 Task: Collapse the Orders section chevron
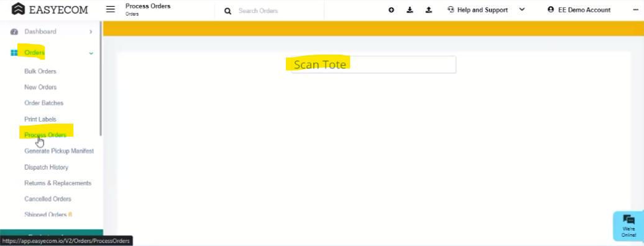click(91, 53)
